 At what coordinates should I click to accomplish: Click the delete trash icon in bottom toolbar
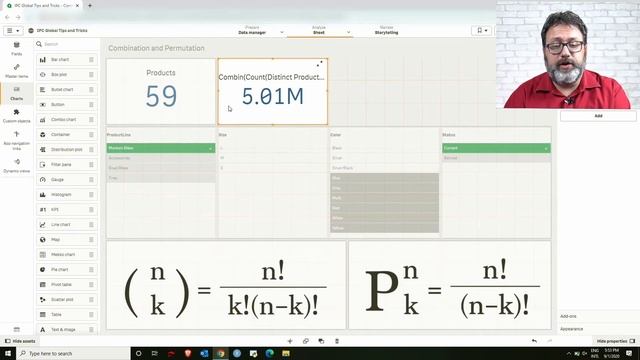pos(337,341)
